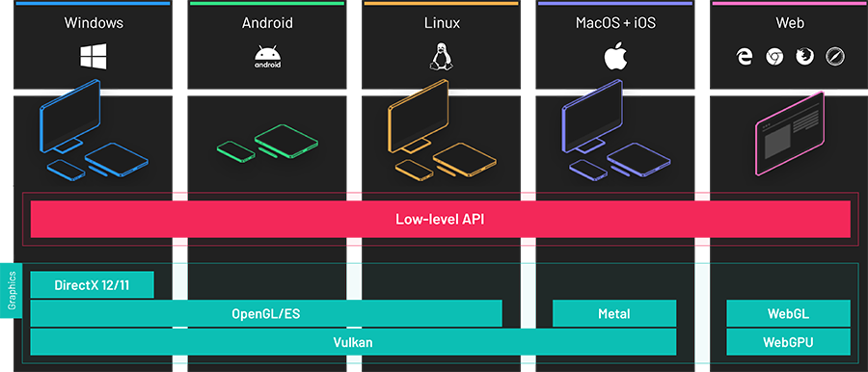Click the Firefox browser icon

coord(804,57)
